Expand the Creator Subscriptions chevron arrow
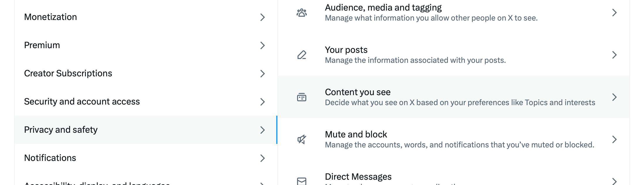 (262, 74)
